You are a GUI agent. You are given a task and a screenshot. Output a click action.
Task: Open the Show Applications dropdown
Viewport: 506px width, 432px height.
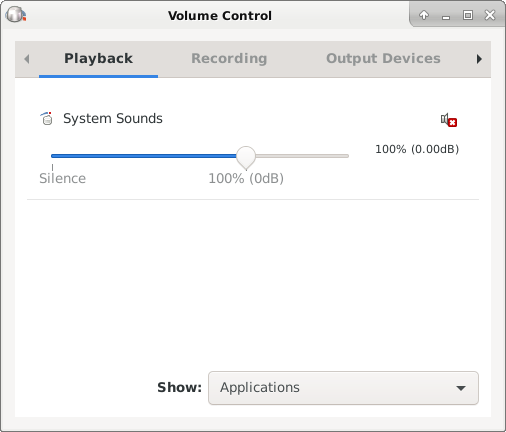343,388
